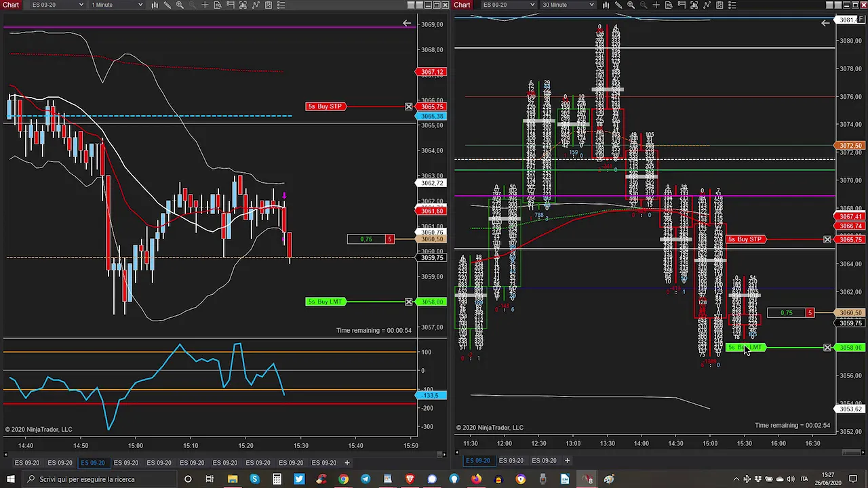The image size is (868, 488).
Task: Open Skype from the taskbar
Action: click(x=254, y=479)
